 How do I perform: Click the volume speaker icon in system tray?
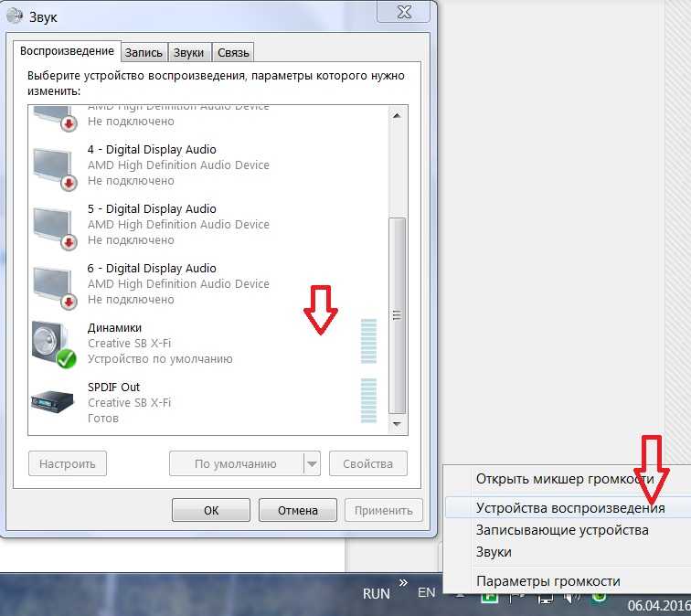point(572,599)
